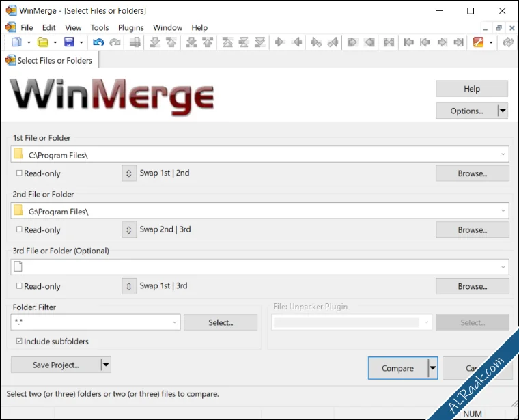
Task: Click the Swap 2nd | 3rd arrow button
Action: [x=129, y=229]
